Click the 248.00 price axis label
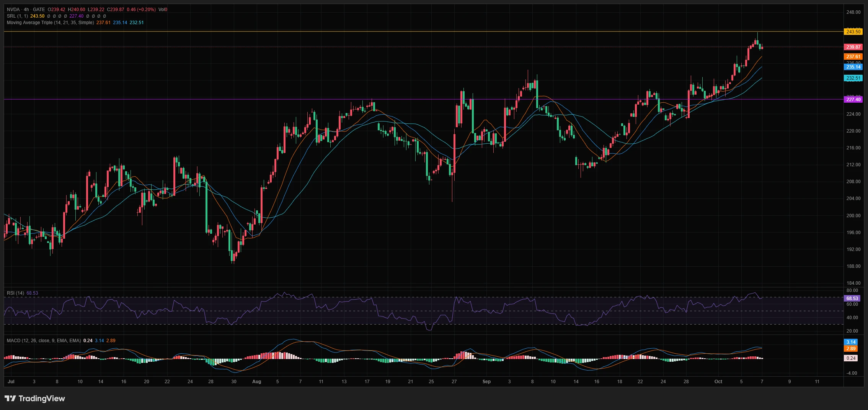 (853, 12)
